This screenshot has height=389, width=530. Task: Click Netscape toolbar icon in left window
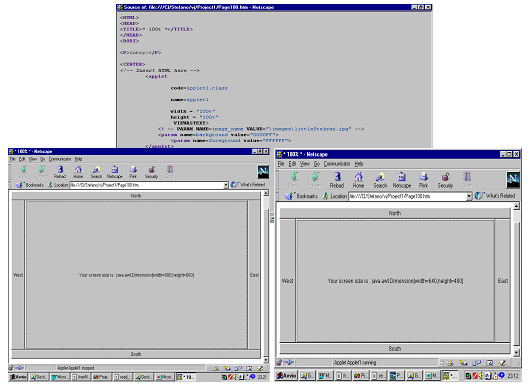coord(115,172)
